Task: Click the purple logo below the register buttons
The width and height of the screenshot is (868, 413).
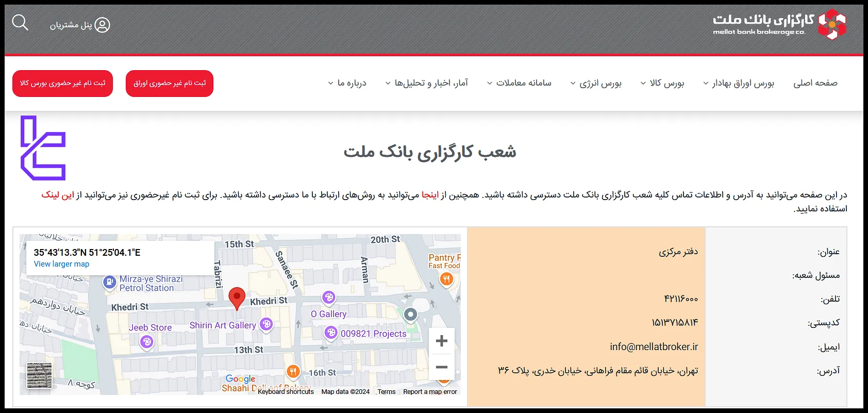Action: tap(43, 148)
